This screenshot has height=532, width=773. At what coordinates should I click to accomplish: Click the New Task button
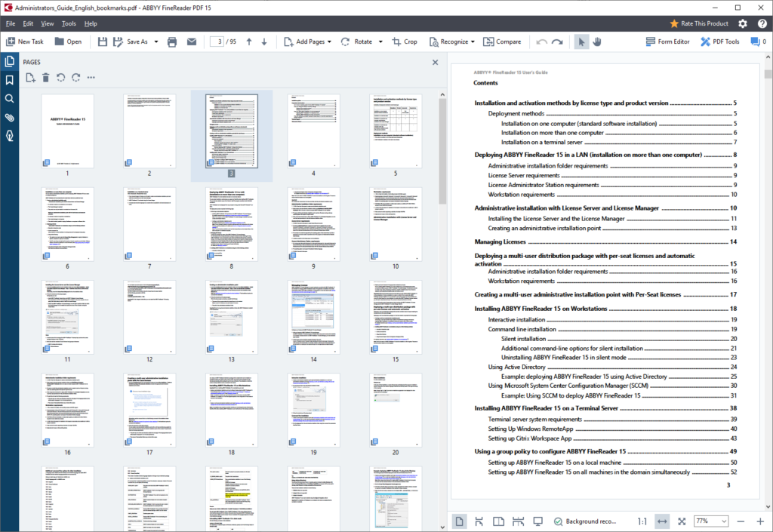[25, 42]
